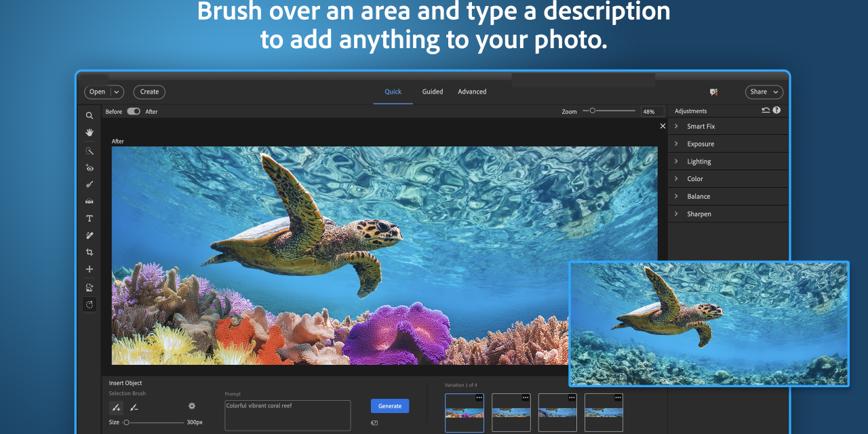Click the zoom percentage field showing 48%
The height and width of the screenshot is (434, 868).
(x=653, y=111)
